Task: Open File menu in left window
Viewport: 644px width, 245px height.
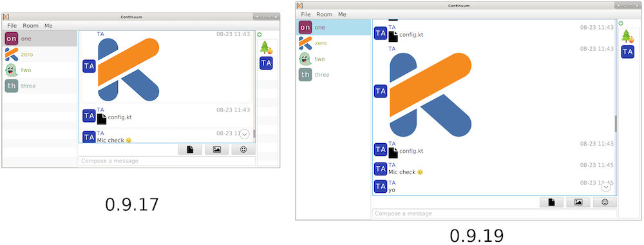Action: point(12,26)
